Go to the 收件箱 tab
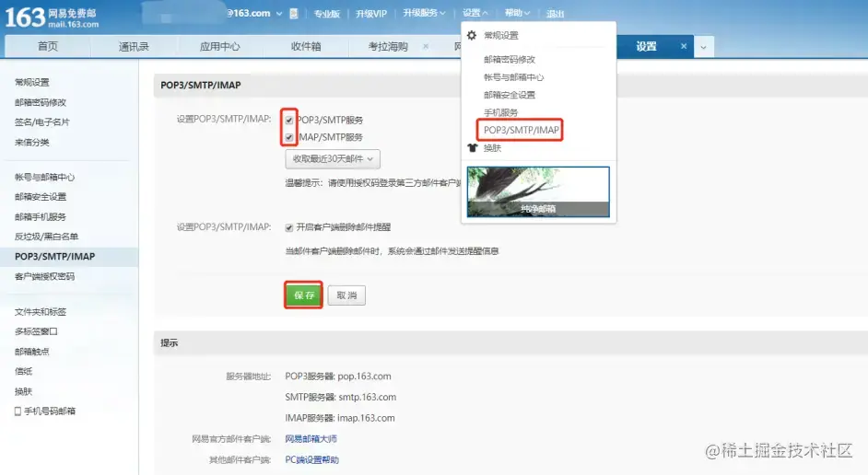This screenshot has height=475, width=868. (x=306, y=46)
